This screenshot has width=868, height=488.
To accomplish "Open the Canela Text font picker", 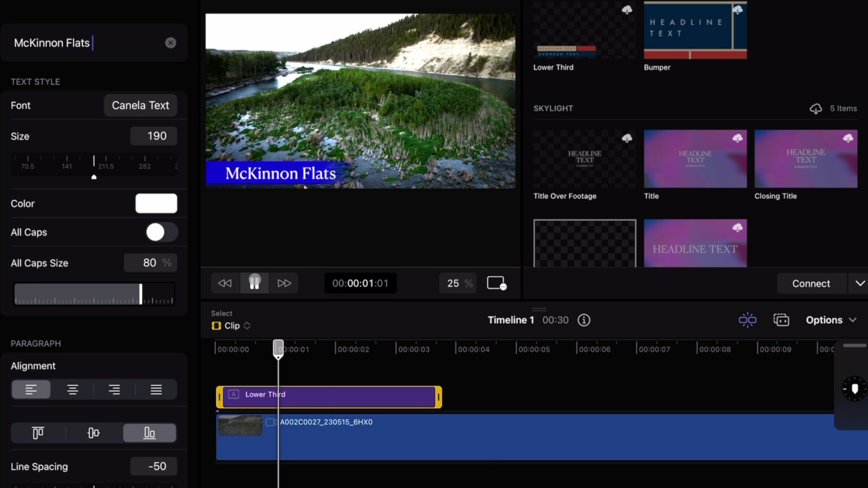I will coord(141,106).
